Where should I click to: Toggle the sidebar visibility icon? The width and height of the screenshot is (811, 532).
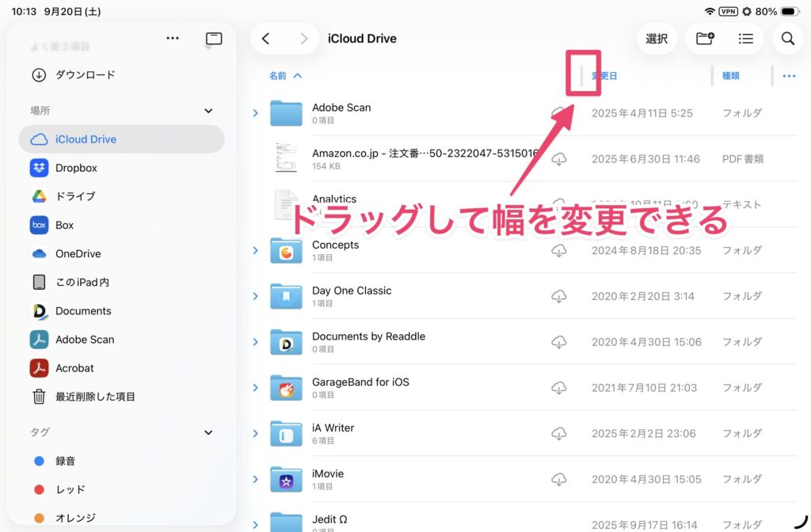coord(214,39)
